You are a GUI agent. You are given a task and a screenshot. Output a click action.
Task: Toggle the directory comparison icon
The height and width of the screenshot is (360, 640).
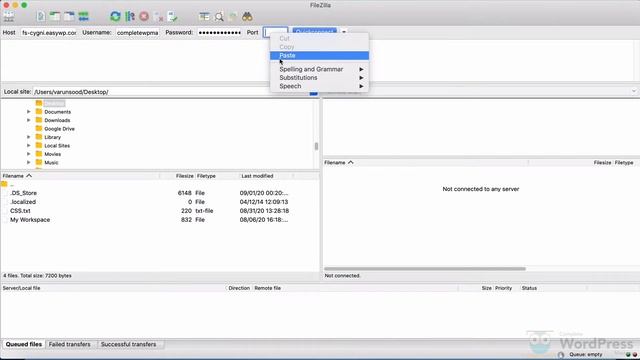(219, 16)
